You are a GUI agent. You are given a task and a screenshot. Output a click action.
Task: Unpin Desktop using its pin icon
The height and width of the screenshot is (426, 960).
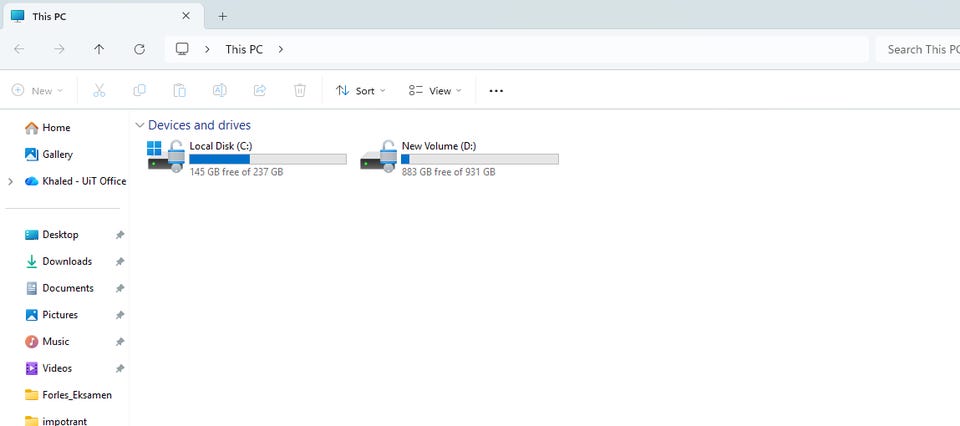click(120, 234)
